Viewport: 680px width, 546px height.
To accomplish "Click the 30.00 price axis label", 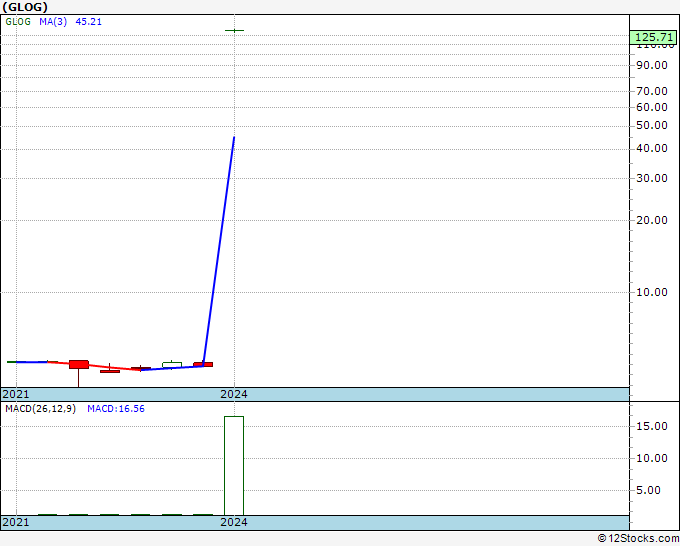I will pyautogui.click(x=652, y=178).
